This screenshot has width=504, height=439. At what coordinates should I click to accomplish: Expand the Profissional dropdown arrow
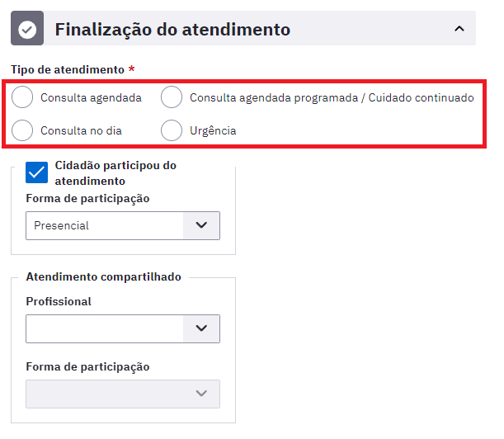(x=201, y=328)
